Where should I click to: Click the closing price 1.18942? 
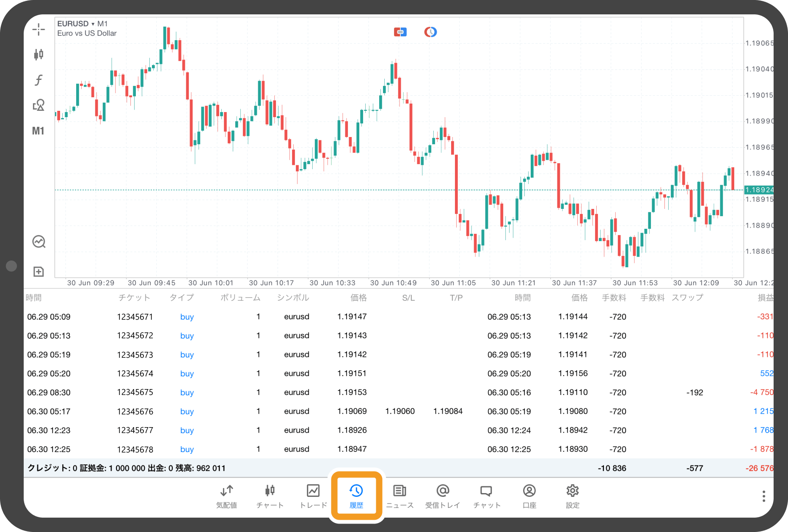tap(573, 430)
